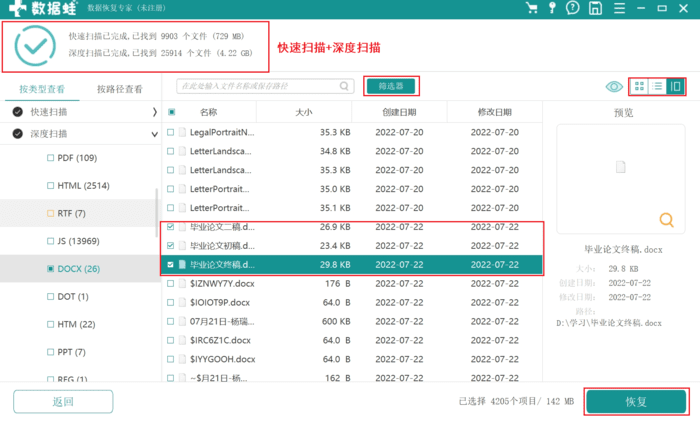
Task: Select the 按类型查看 tab
Action: 42,89
